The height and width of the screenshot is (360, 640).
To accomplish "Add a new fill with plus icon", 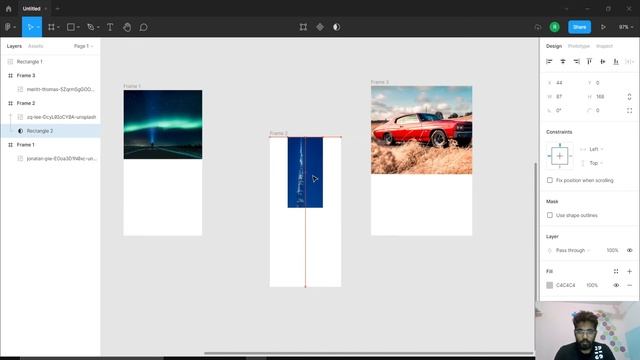I will 629,271.
